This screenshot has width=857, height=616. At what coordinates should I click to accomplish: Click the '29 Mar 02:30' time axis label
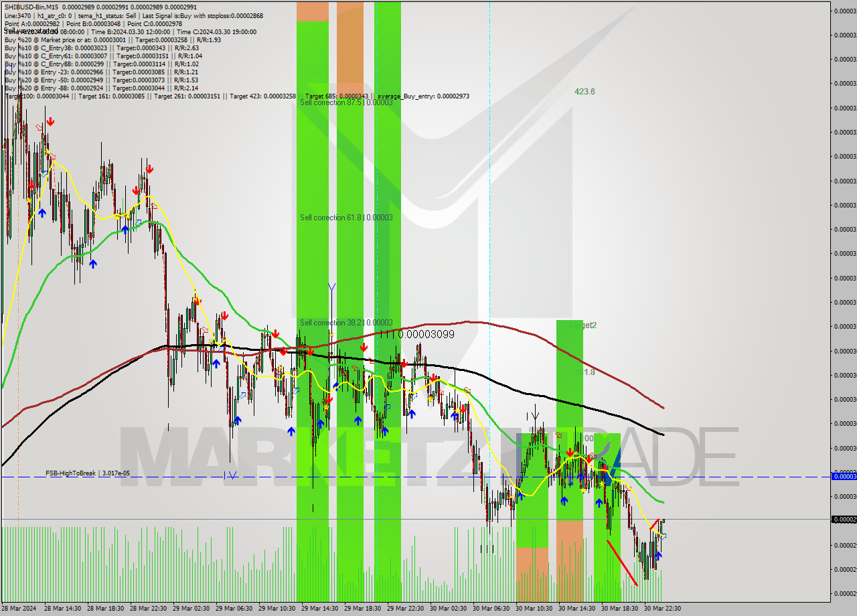click(191, 608)
